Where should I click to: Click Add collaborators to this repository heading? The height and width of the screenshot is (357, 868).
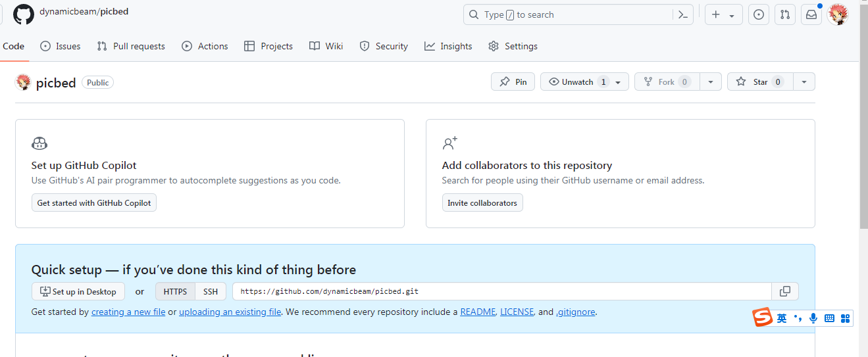527,165
